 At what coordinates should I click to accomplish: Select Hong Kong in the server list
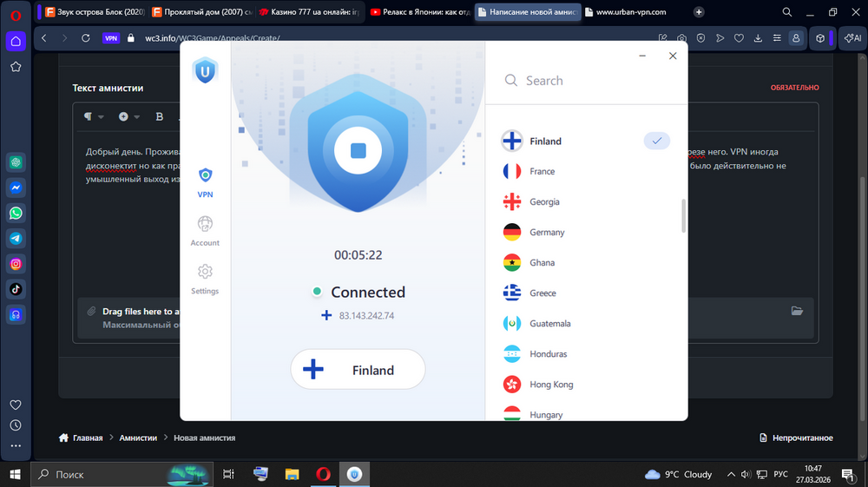click(x=586, y=385)
